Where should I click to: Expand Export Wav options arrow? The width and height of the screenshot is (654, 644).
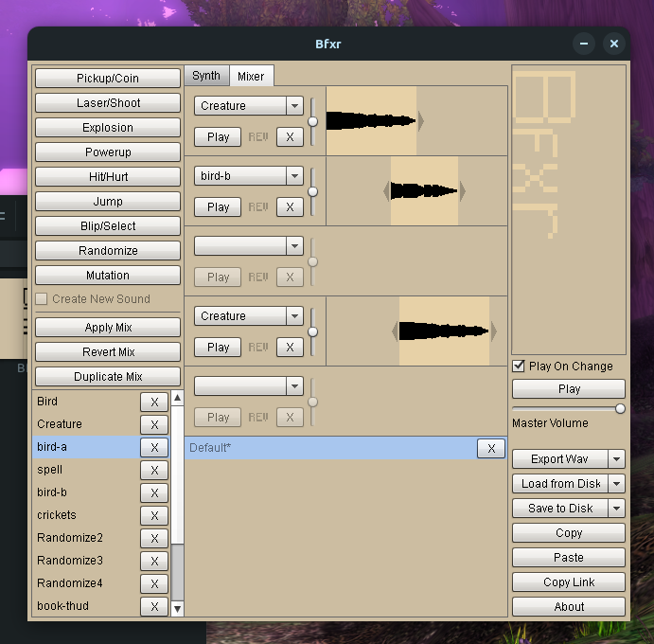tap(616, 459)
